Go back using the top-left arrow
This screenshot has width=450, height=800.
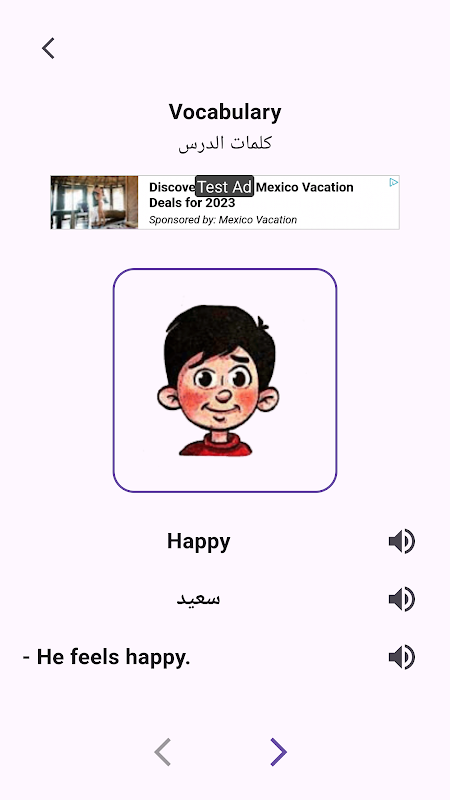coord(48,48)
